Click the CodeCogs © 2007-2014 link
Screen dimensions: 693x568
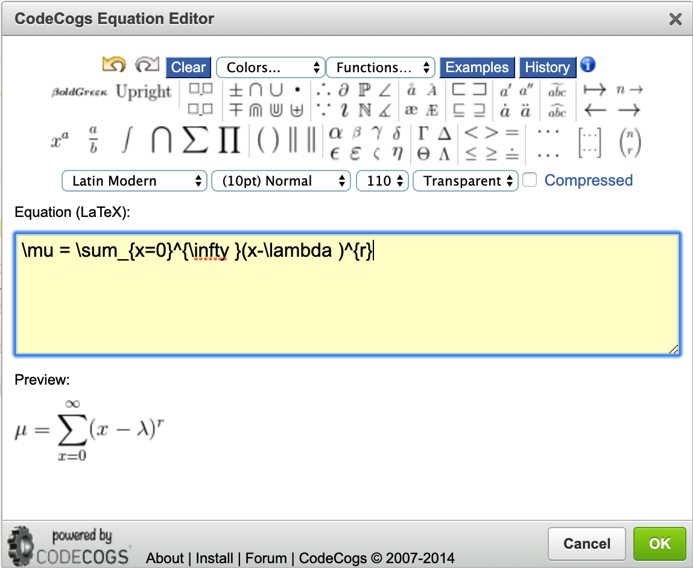tap(377, 558)
